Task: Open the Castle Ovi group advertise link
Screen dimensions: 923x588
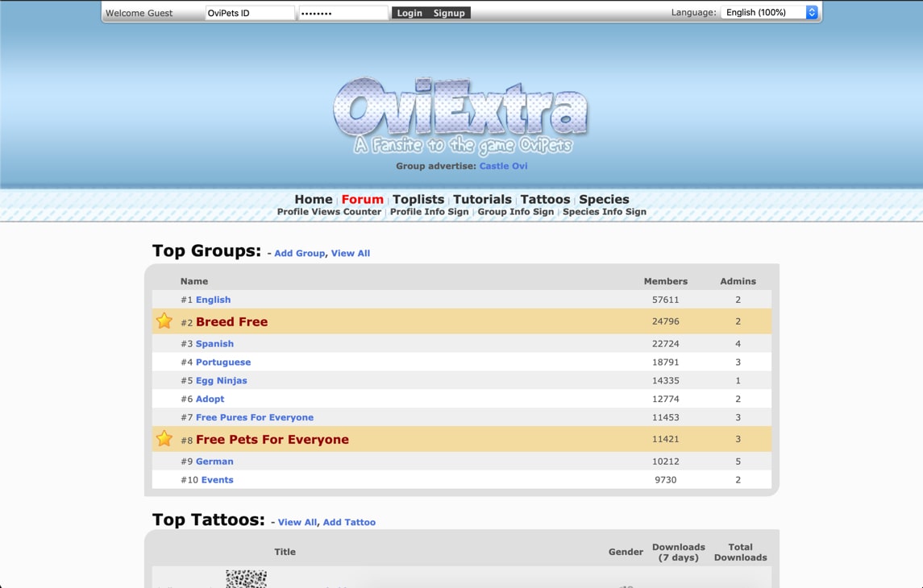Action: [x=503, y=166]
